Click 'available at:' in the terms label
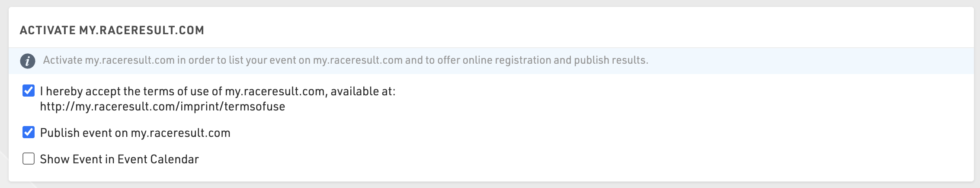The height and width of the screenshot is (188, 980). [363, 91]
